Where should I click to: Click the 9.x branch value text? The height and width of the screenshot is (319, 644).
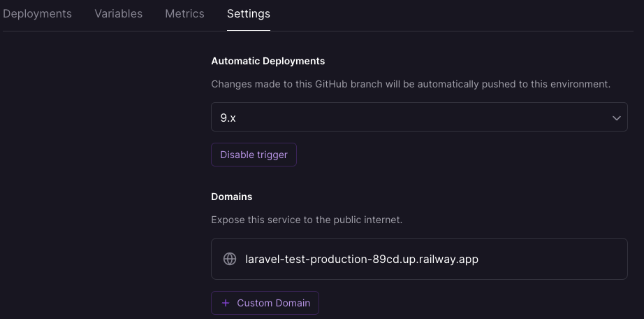228,118
